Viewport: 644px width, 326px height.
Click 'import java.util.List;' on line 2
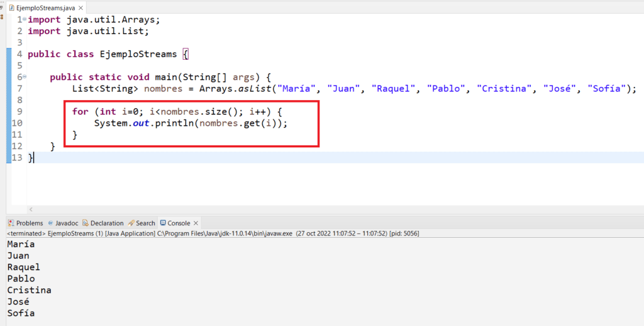coord(88,31)
